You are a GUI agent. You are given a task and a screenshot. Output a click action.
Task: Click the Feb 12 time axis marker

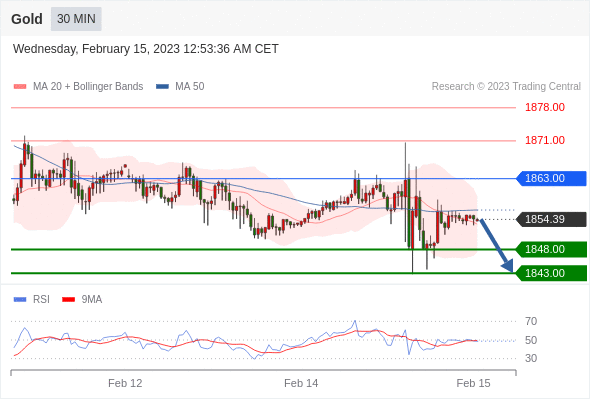[x=125, y=383]
